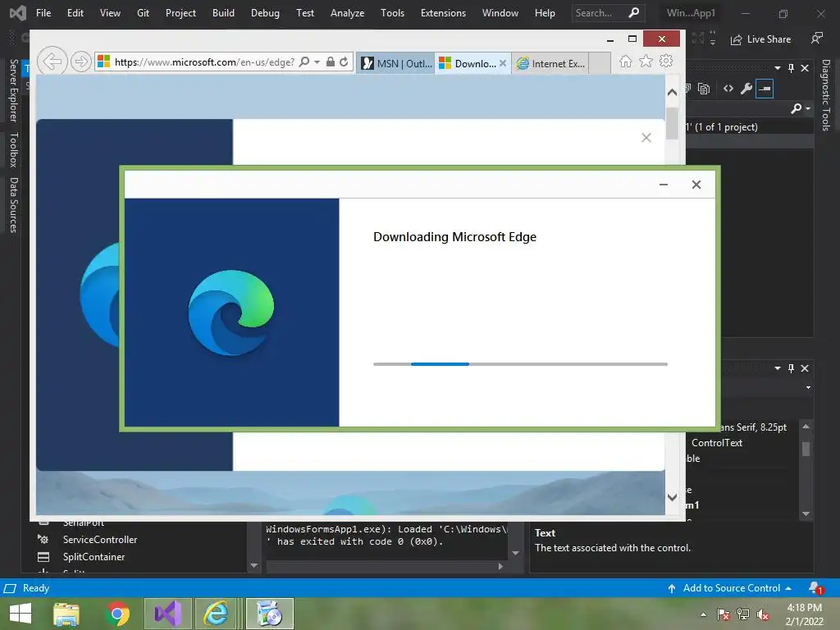Click the VS toolbar overflow options arrow
This screenshot has width=840, height=630.
coord(713,39)
